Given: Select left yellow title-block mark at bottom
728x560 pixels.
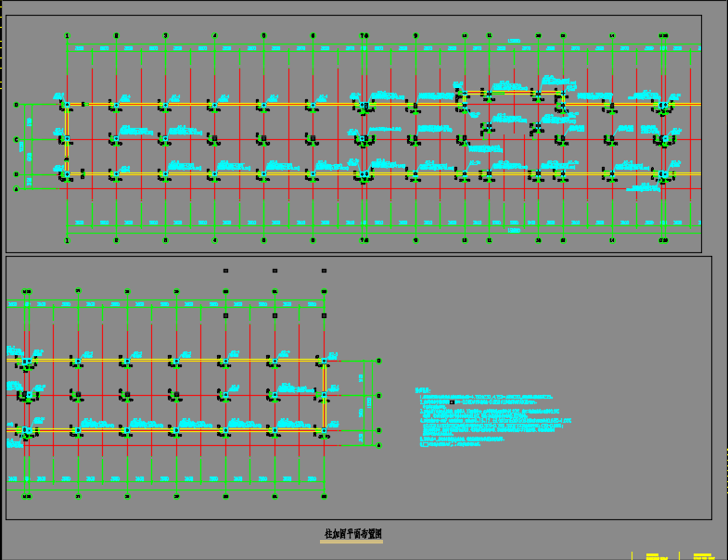Looking at the screenshot, I should coord(655,556).
